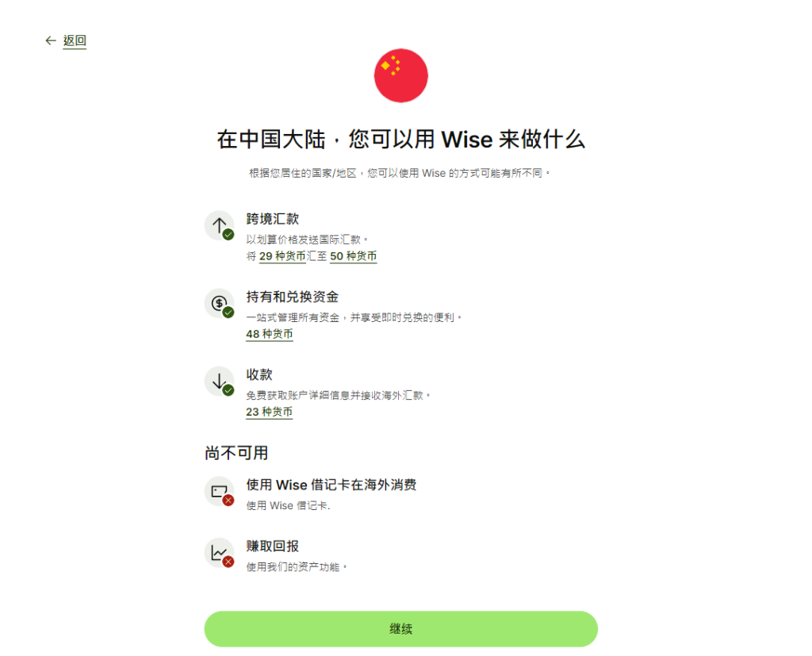Click red cross badge on earn returns icon
The height and width of the screenshot is (656, 812).
click(228, 562)
